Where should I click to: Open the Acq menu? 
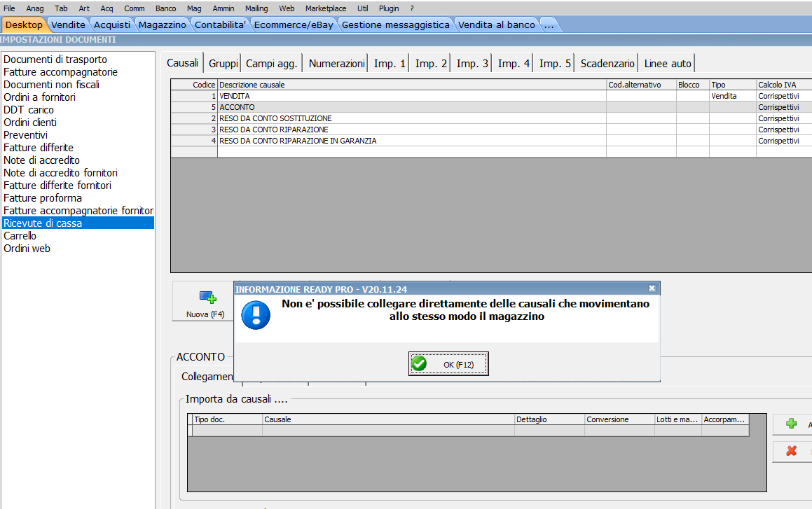click(x=106, y=8)
